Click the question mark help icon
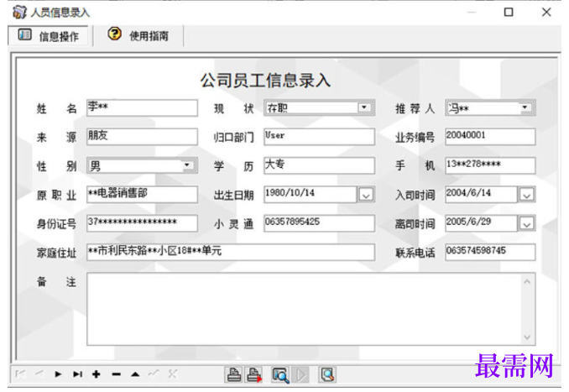The image size is (569, 392). [x=114, y=34]
